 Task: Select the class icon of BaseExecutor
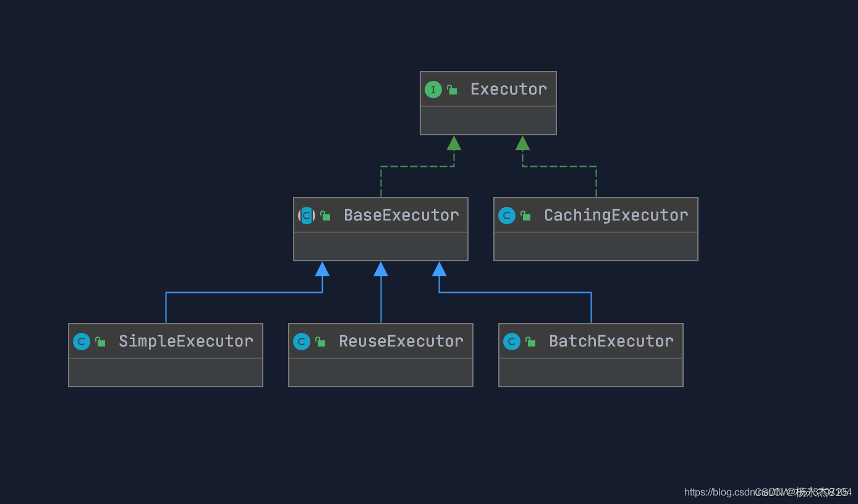tap(306, 215)
